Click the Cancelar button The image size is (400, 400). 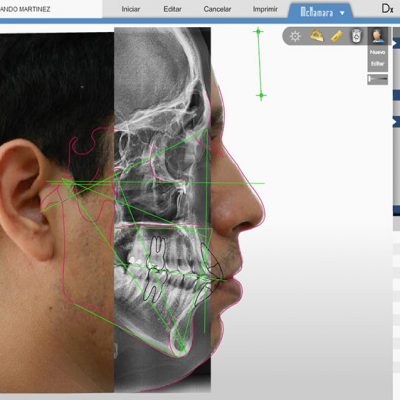point(217,9)
